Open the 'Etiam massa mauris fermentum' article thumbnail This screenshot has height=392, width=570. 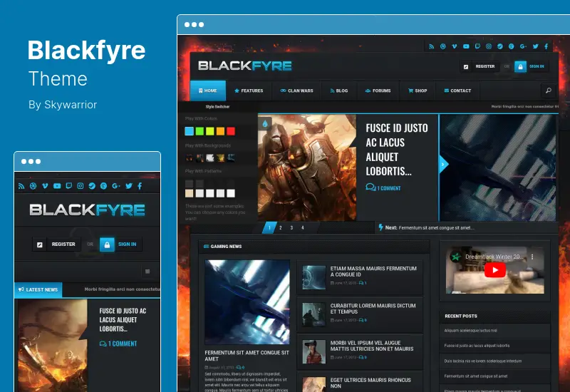[x=313, y=277]
